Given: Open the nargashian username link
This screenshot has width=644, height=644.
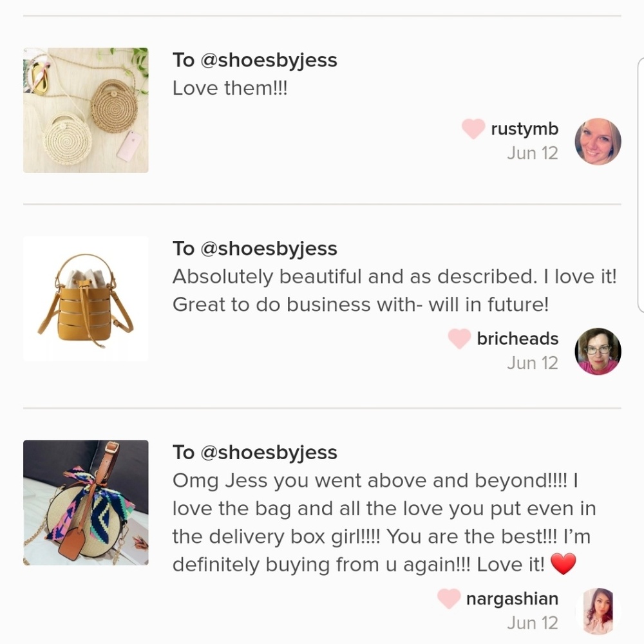Looking at the screenshot, I should (512, 598).
